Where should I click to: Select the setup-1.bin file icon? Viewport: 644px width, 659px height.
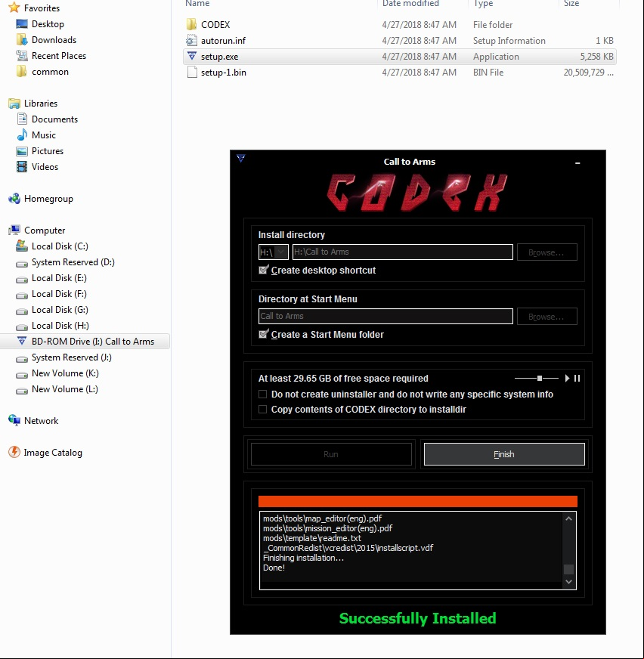pyautogui.click(x=192, y=73)
